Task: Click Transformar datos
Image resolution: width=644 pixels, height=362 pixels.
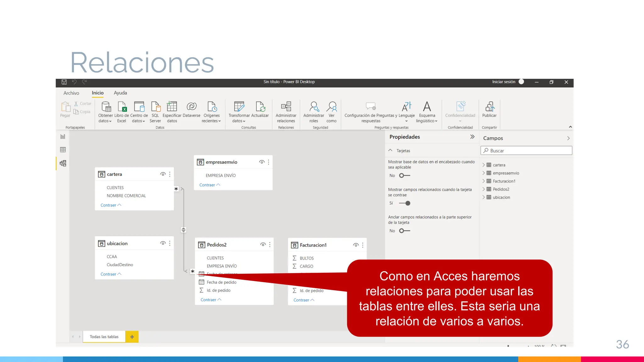Action: (x=239, y=112)
